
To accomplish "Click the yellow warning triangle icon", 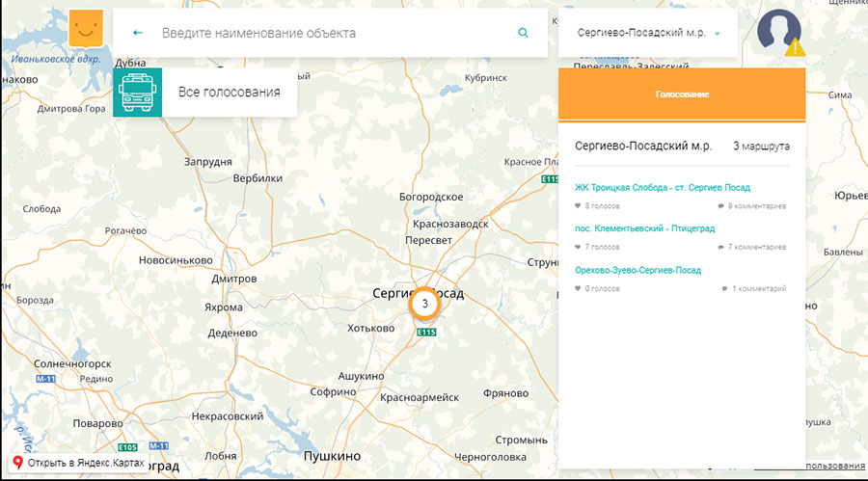I will 794,46.
